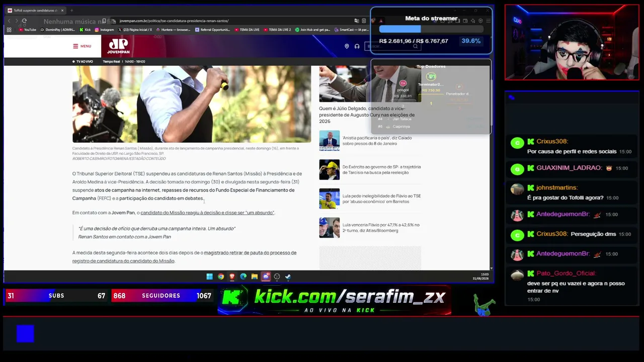The height and width of the screenshot is (362, 644).
Task: Open the apps grid icon in bookmarks bar
Action: [9, 30]
